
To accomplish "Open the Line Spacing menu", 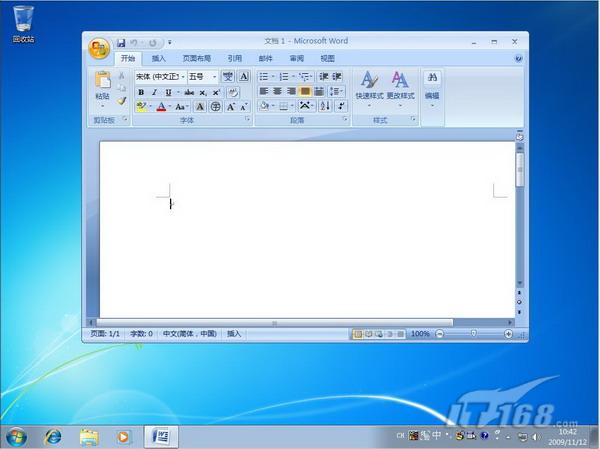I will 336,91.
